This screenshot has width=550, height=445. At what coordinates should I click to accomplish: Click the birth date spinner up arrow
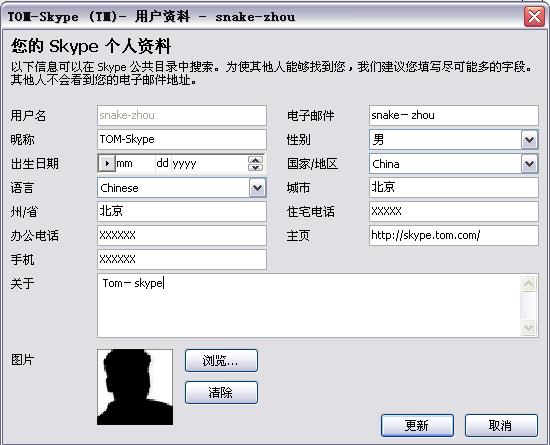(x=255, y=160)
